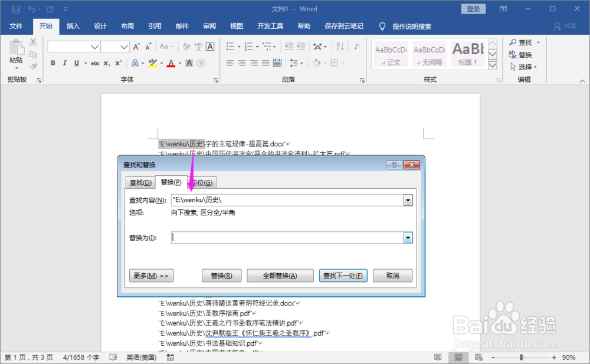The image size is (590, 364).
Task: Click the red font color A icon
Action: click(171, 63)
